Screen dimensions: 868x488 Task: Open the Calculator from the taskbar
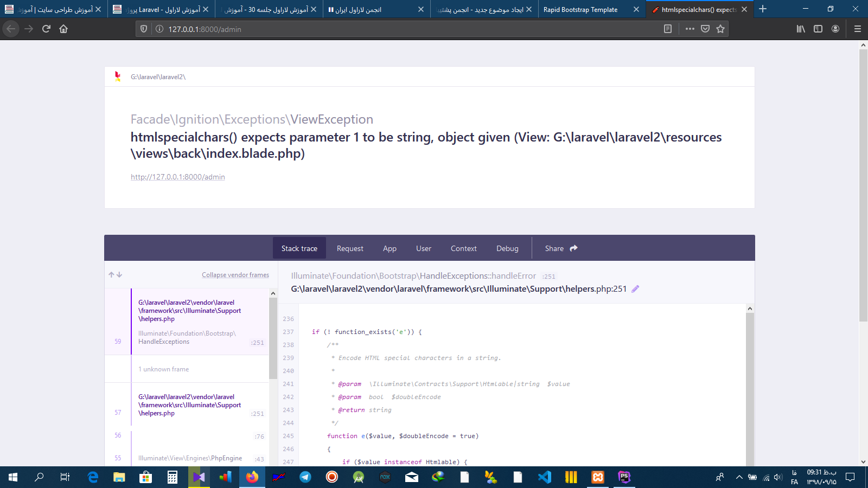click(x=173, y=477)
